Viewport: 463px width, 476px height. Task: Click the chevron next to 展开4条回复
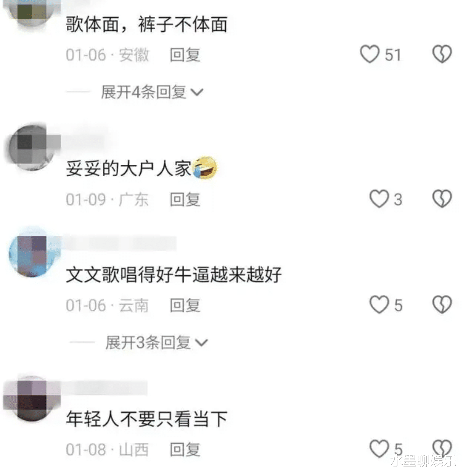click(x=196, y=93)
